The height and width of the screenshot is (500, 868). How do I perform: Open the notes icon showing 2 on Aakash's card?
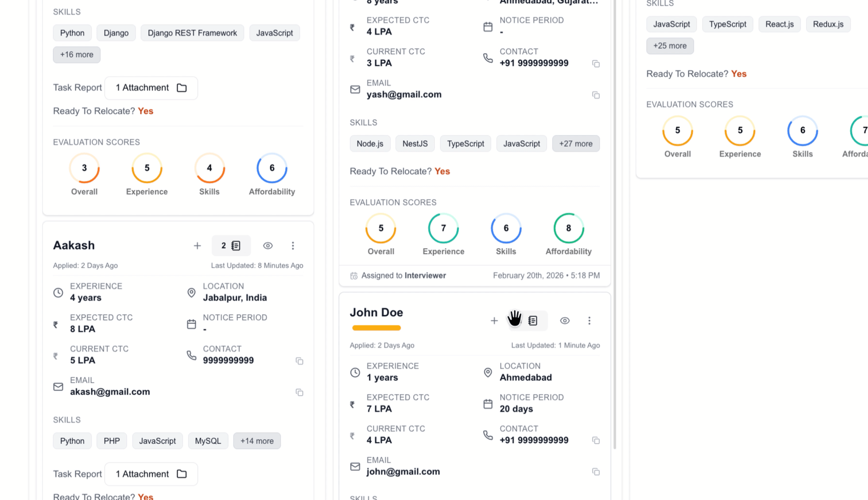pyautogui.click(x=231, y=245)
